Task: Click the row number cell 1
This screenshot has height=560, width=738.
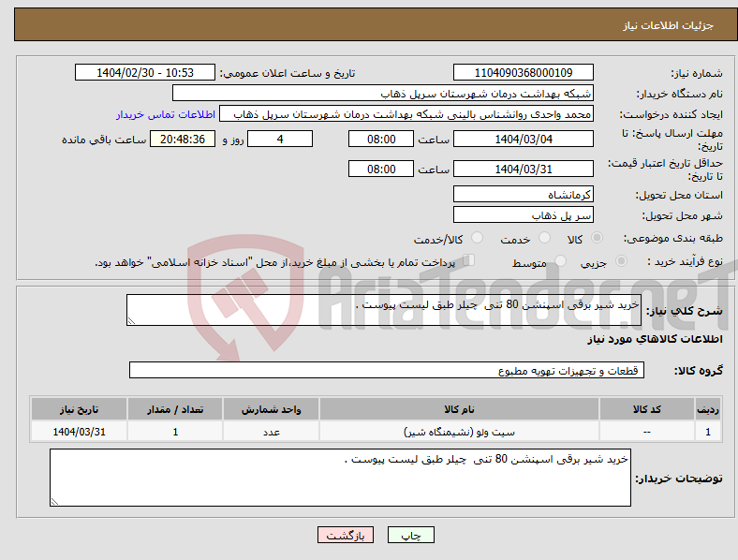Action: [708, 432]
